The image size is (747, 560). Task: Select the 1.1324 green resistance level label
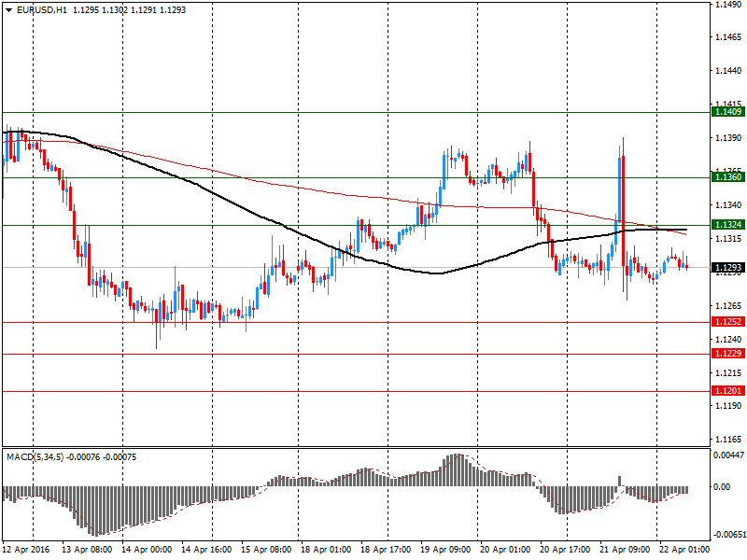[728, 225]
